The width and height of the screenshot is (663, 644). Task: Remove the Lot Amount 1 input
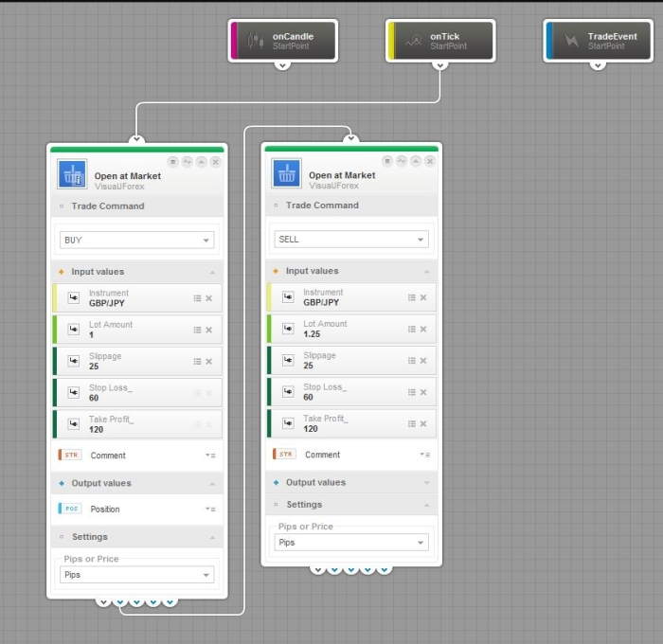coord(209,330)
